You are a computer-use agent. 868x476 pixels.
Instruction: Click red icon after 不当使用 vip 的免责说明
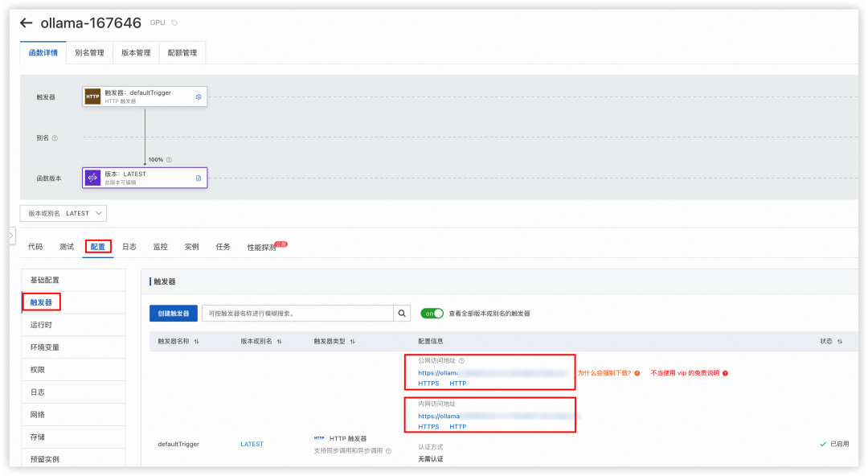pyautogui.click(x=725, y=374)
